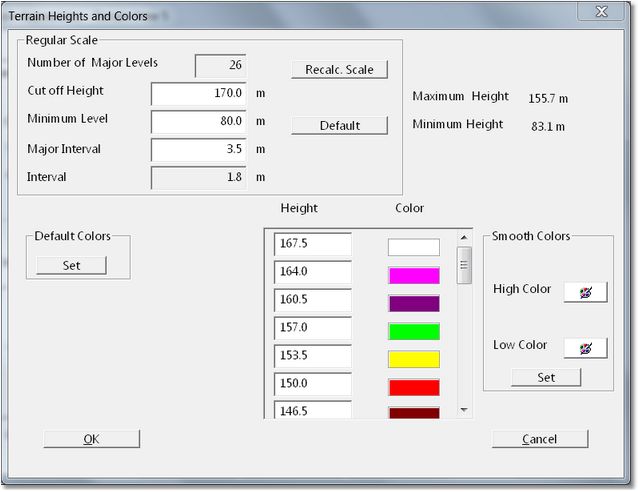Pick the white swatch for 167.5
Screen dimensions: 638x492
(x=414, y=247)
